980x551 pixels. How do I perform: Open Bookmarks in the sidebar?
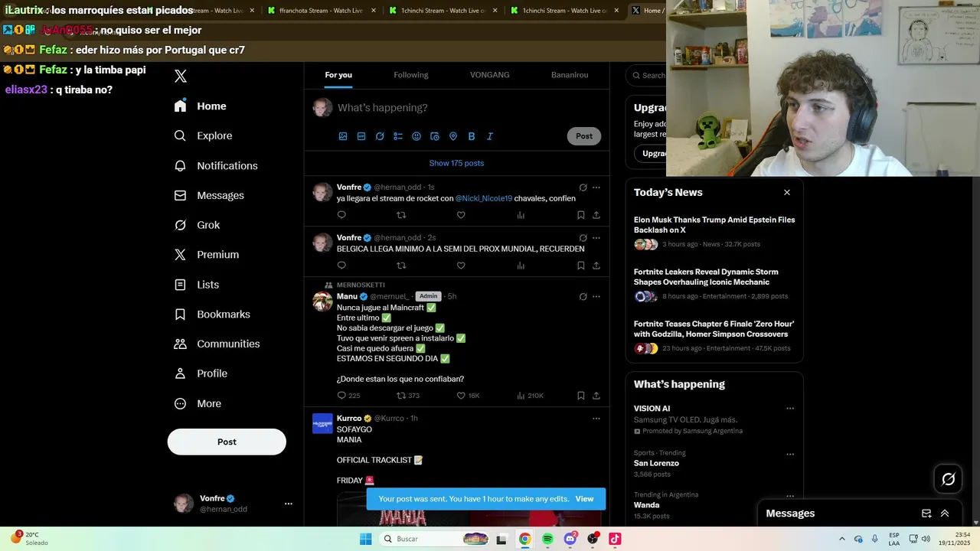(212, 315)
